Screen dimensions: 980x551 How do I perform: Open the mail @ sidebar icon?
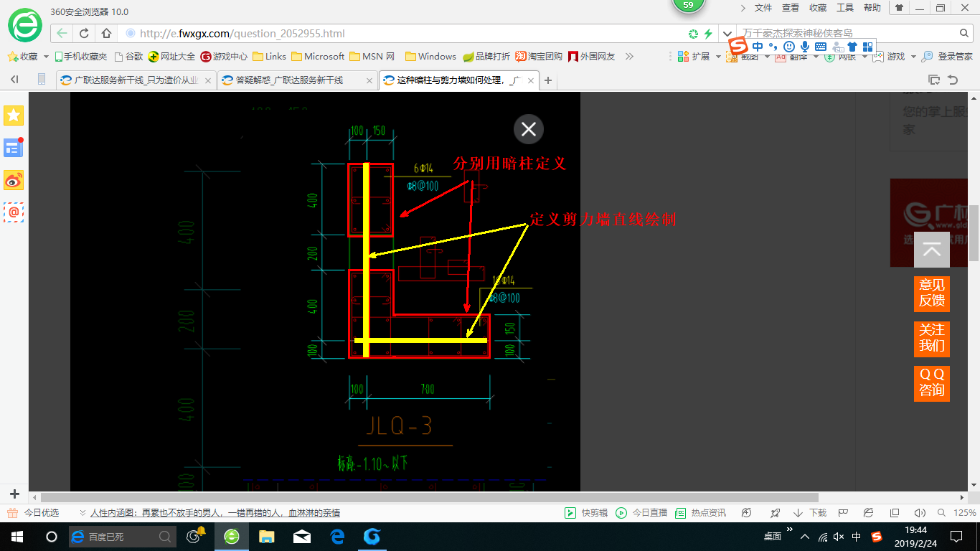click(14, 212)
